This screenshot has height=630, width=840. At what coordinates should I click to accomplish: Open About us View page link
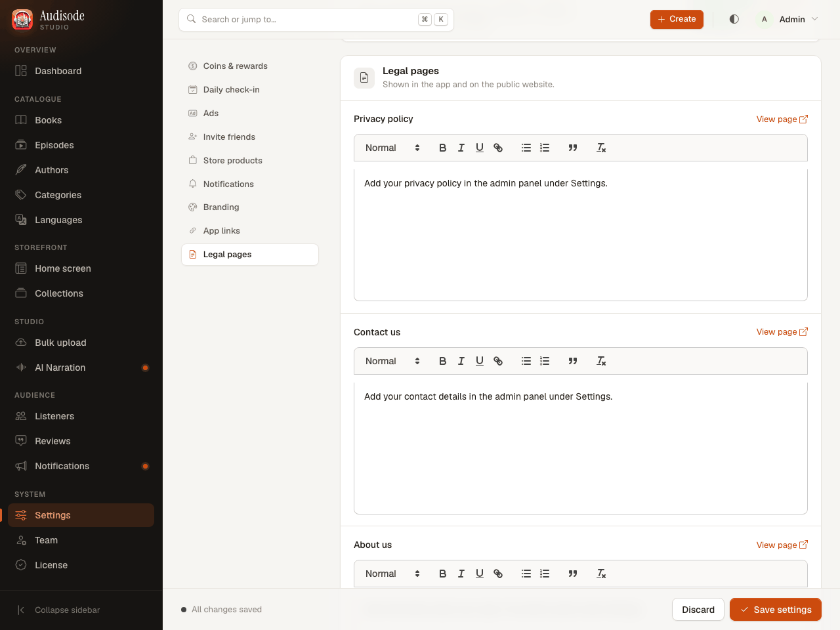pos(782,545)
